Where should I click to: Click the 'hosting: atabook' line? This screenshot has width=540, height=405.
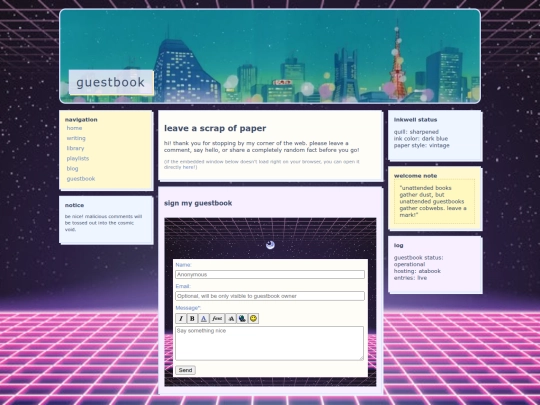(417, 271)
